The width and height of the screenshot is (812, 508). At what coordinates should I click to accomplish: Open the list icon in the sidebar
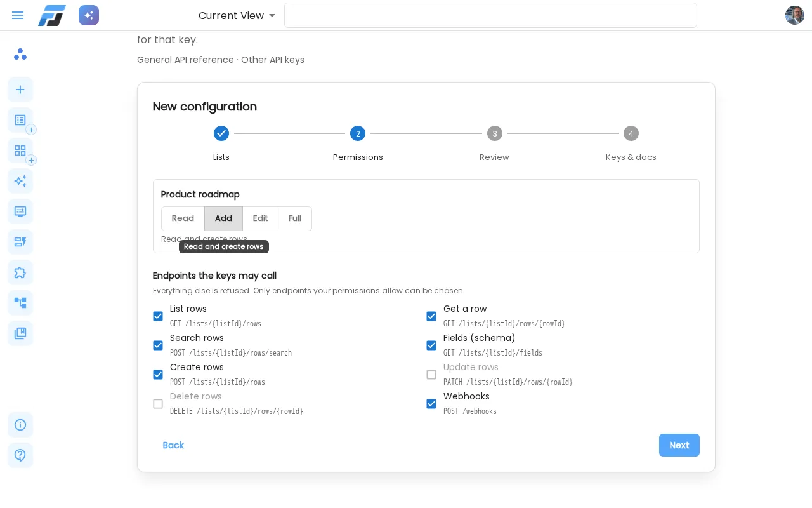point(20,120)
